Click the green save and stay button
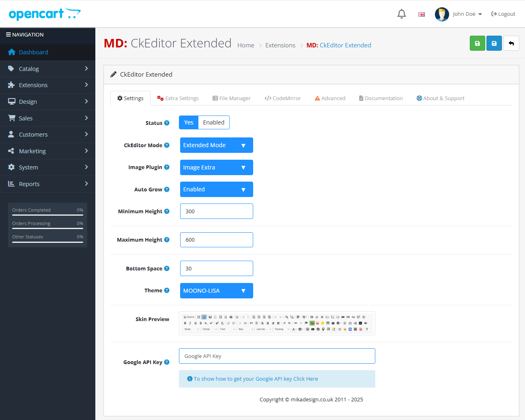525x420 pixels. point(478,43)
